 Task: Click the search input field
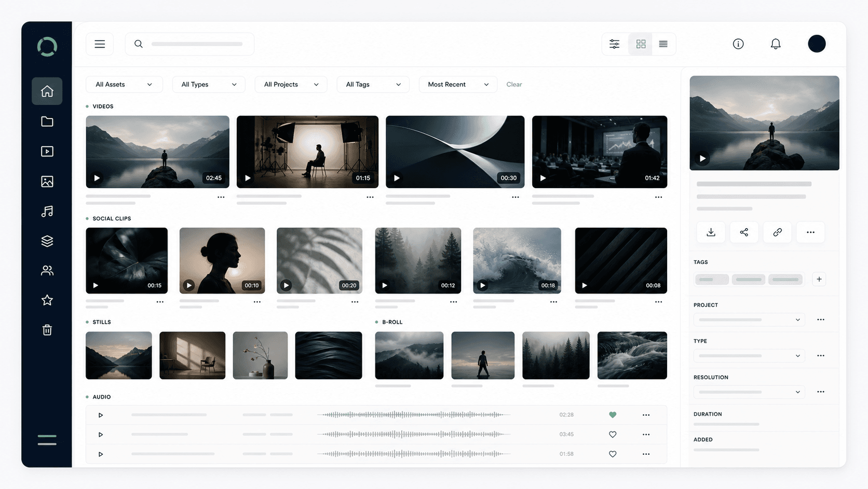189,44
